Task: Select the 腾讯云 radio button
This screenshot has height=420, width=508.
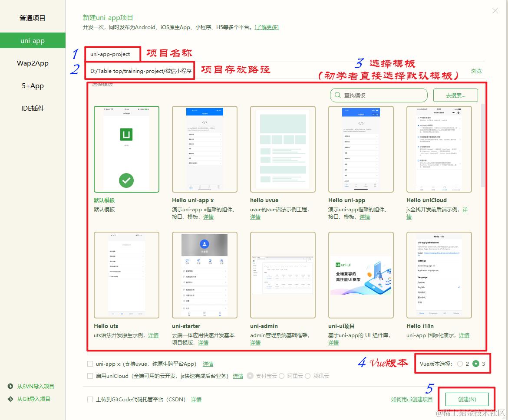Action: (x=307, y=376)
